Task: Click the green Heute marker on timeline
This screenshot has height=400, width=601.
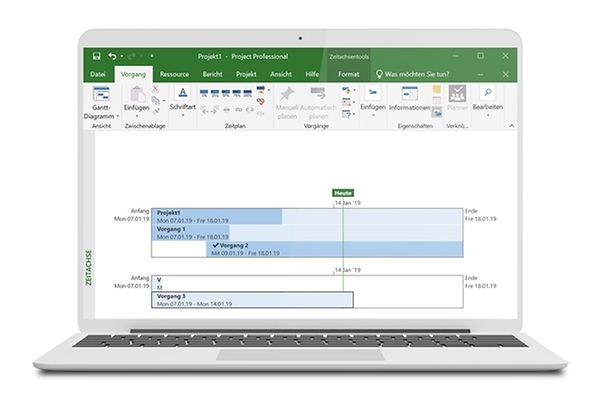Action: [343, 192]
